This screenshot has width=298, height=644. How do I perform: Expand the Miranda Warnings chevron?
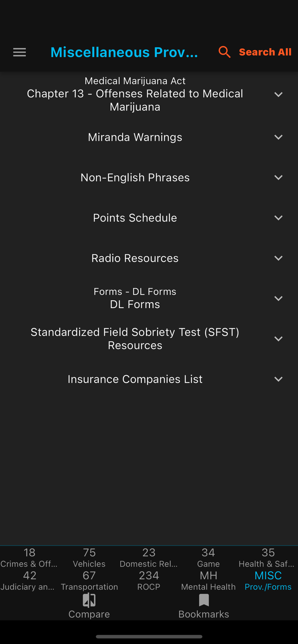(278, 137)
